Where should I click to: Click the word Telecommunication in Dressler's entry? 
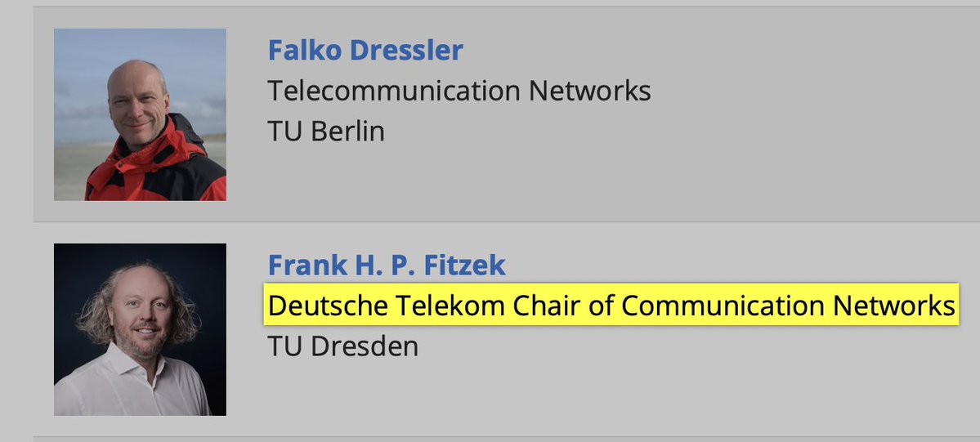(x=394, y=92)
